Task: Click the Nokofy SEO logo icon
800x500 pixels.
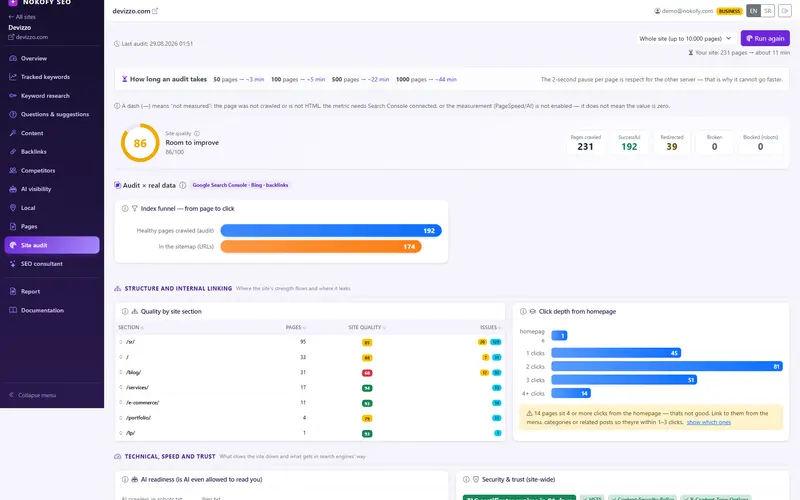Action: coord(13,3)
